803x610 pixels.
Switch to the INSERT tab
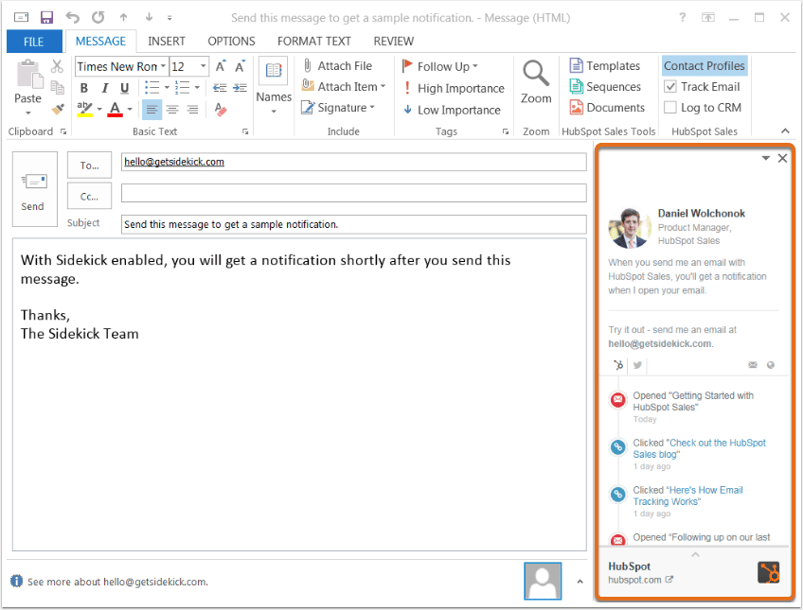point(166,41)
